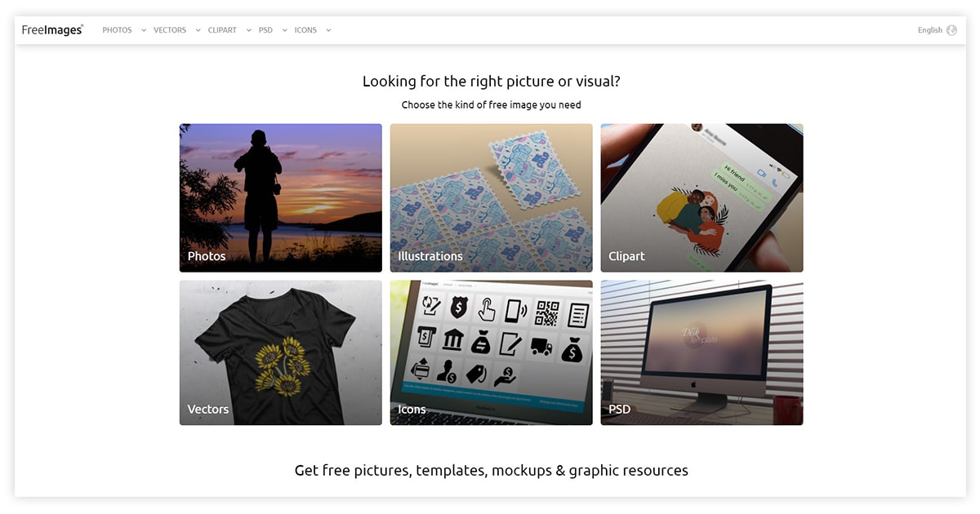Select the PSD menu item
Viewport: 980px width, 514px height.
tap(265, 30)
